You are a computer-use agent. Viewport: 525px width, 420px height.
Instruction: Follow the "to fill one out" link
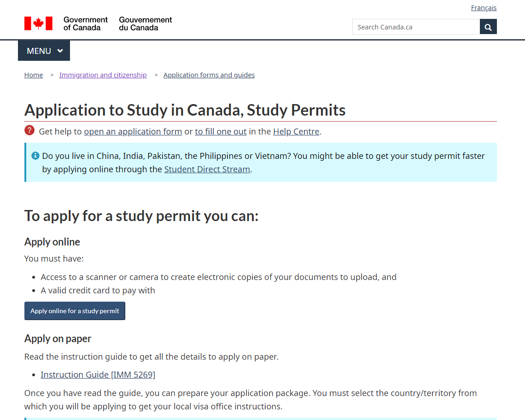point(221,131)
